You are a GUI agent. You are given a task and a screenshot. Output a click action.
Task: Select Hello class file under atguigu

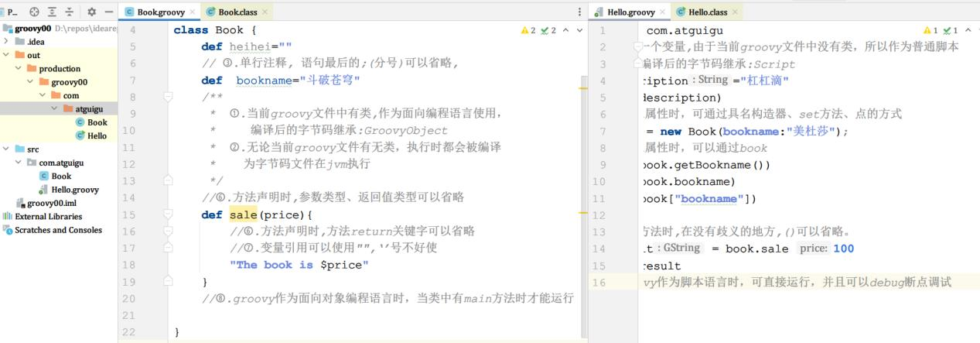pyautogui.click(x=90, y=135)
